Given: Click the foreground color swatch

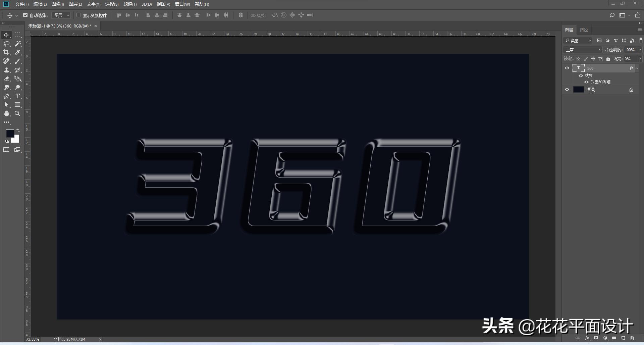Looking at the screenshot, I should [x=10, y=133].
